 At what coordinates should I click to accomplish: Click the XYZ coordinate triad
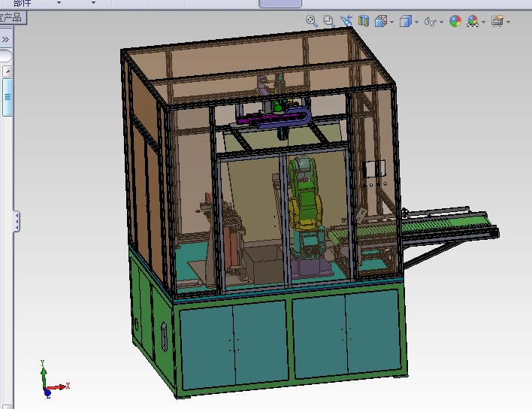coord(54,380)
